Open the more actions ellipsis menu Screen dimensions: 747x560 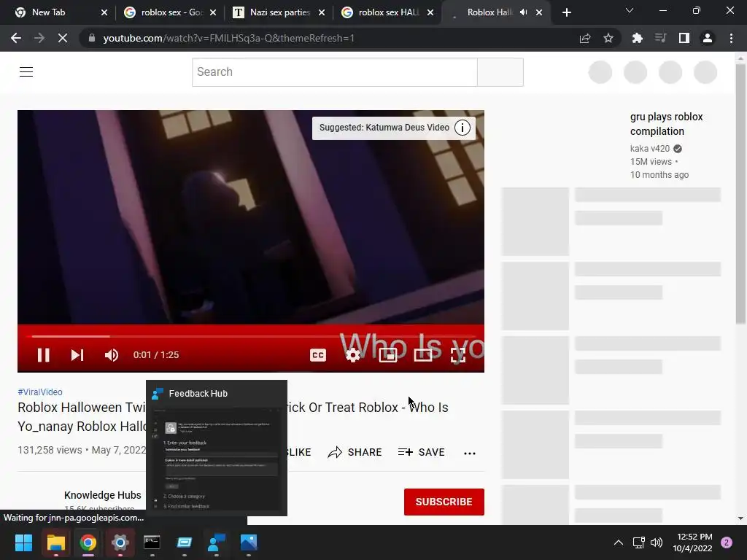470,453
